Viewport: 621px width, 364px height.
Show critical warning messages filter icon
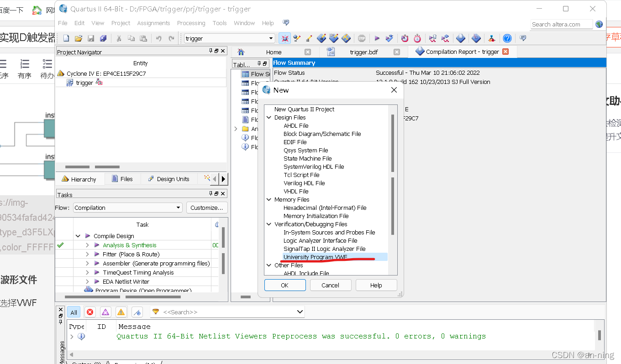pos(105,312)
